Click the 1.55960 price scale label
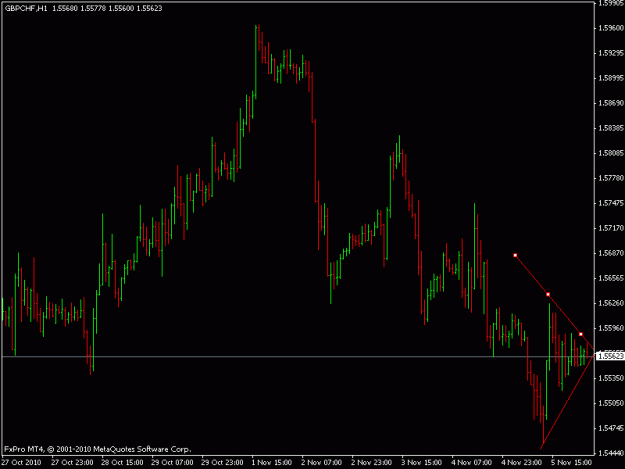625x469 pixels. tap(611, 328)
